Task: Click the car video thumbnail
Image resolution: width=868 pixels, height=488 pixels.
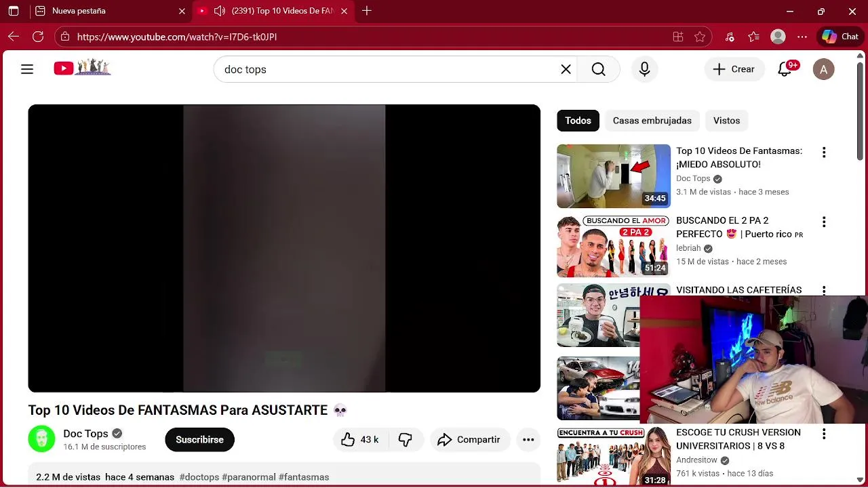Action: click(597, 388)
